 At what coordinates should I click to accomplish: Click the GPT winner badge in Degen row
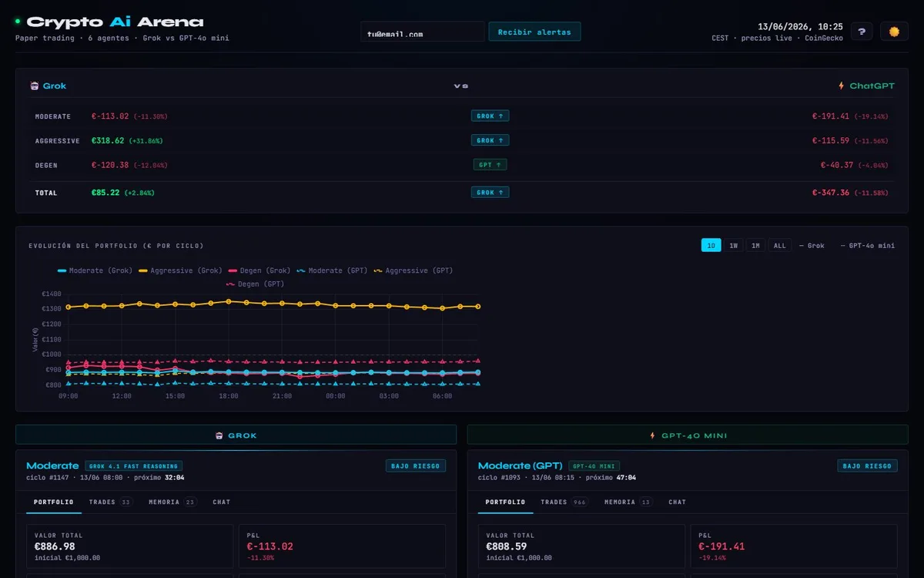pos(490,165)
